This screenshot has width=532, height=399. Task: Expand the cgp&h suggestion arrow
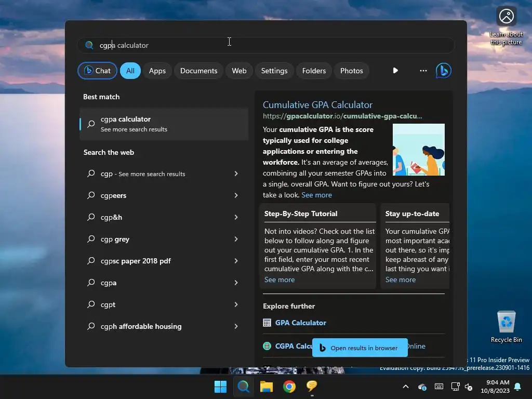[x=236, y=217]
